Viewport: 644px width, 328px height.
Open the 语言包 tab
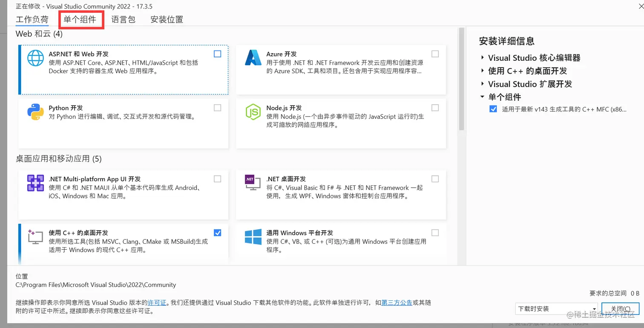124,20
